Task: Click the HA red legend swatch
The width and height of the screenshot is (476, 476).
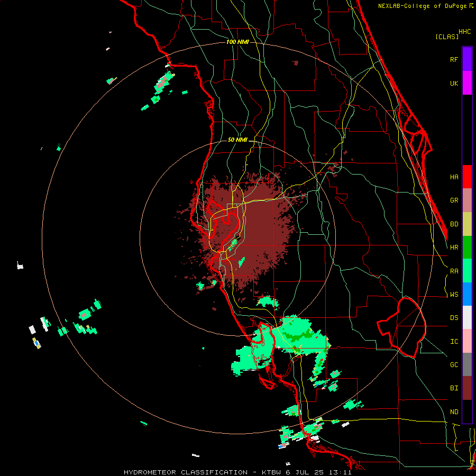Action: (467, 177)
